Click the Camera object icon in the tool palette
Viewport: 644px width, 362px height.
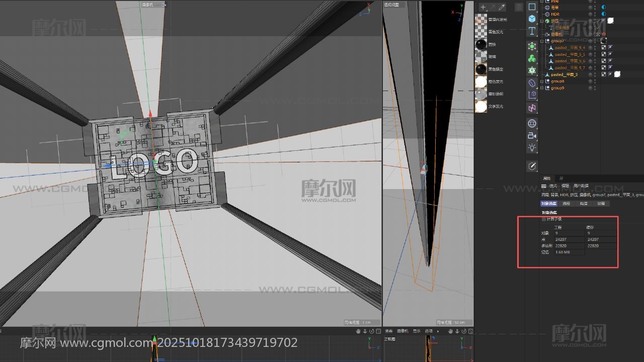pyautogui.click(x=532, y=136)
